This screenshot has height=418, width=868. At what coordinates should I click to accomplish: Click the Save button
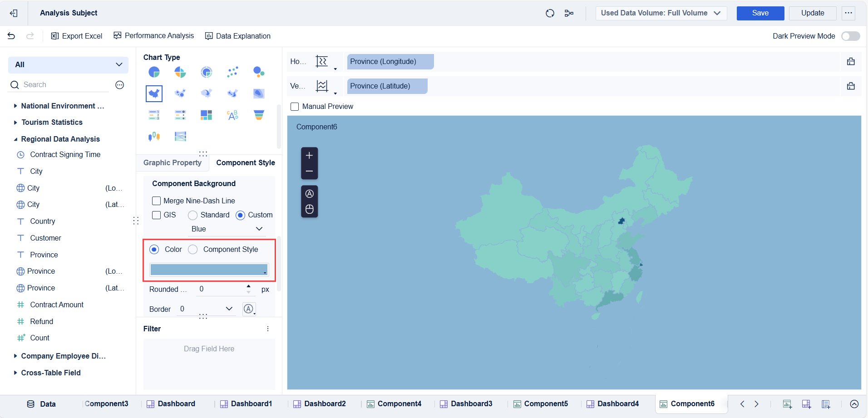[760, 13]
